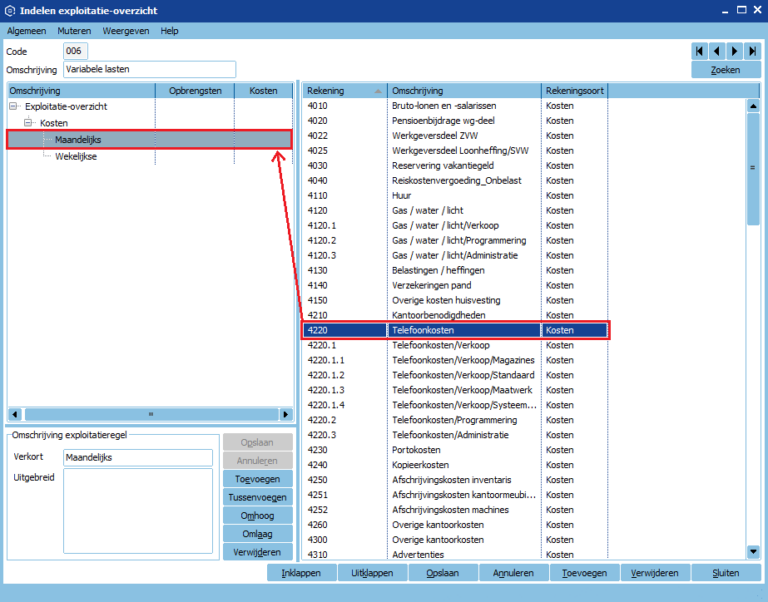The width and height of the screenshot is (768, 602).
Task: Collapse the Kosten tree node
Action: (28, 122)
